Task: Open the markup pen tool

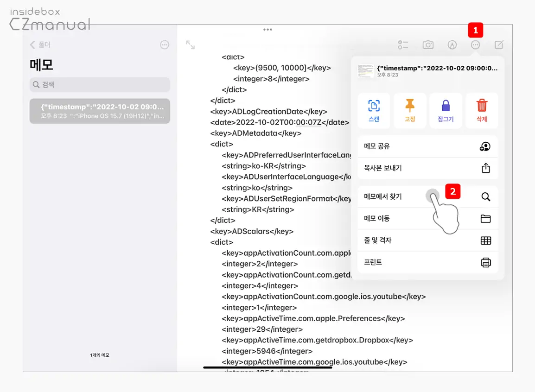Action: click(x=452, y=44)
